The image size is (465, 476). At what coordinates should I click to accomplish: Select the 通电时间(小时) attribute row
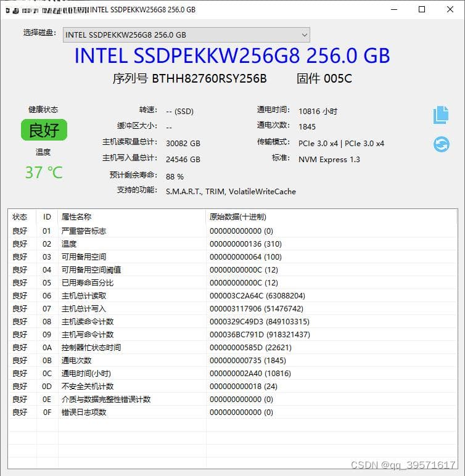(x=232, y=374)
